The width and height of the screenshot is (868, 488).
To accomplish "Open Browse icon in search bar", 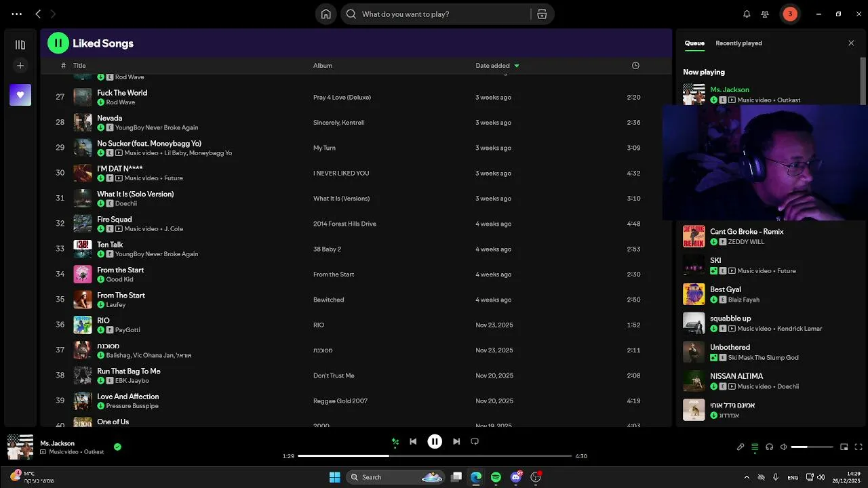I will [542, 14].
